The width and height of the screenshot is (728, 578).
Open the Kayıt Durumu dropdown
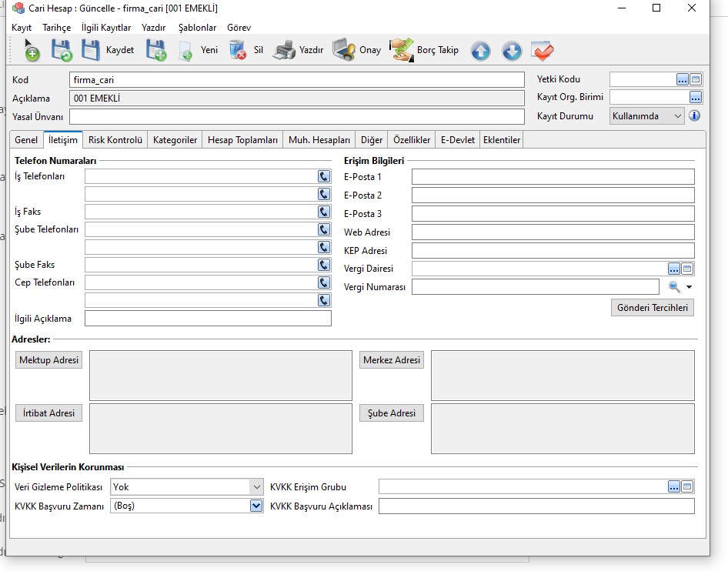pos(676,116)
